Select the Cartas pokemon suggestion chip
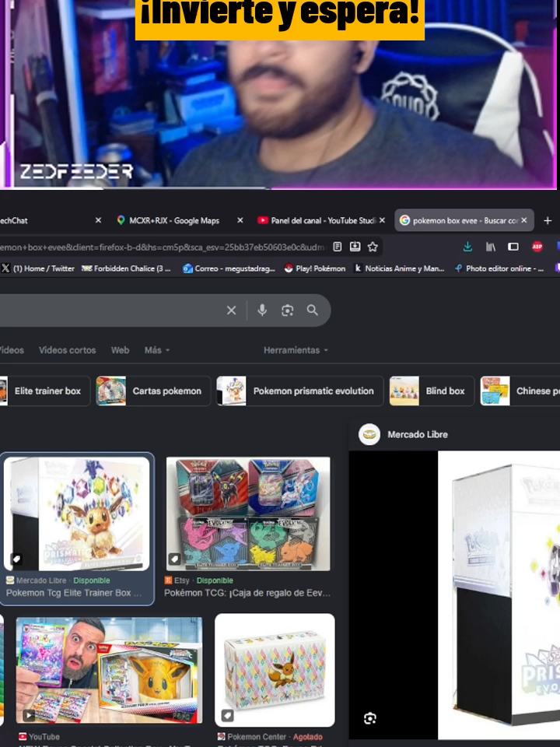Viewport: 560px width, 747px height. [153, 391]
